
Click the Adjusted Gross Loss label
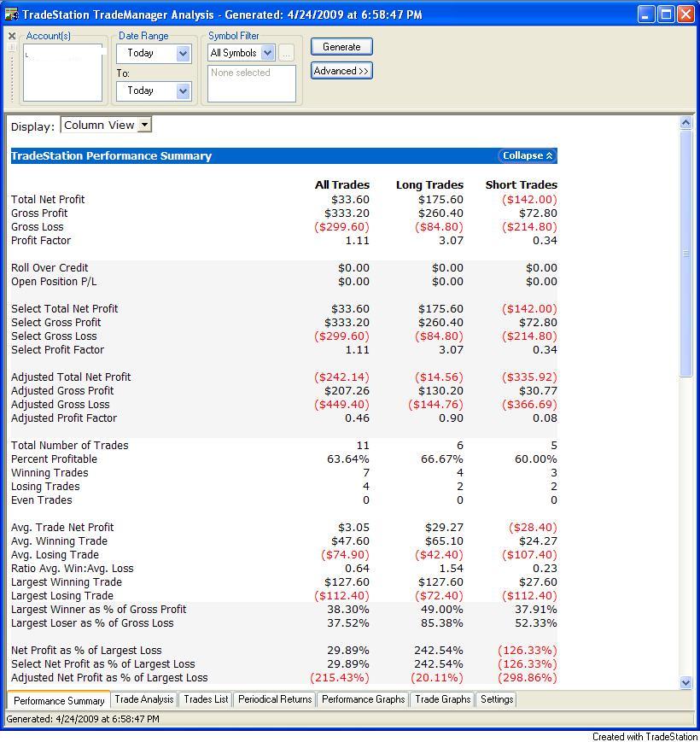point(61,405)
